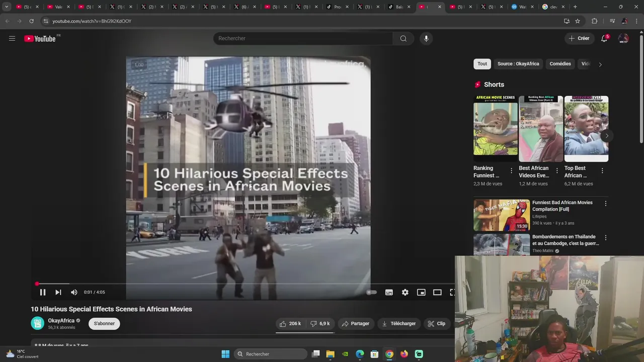644x362 pixels.
Task: Open Task View on the taskbar
Action: pos(315,354)
